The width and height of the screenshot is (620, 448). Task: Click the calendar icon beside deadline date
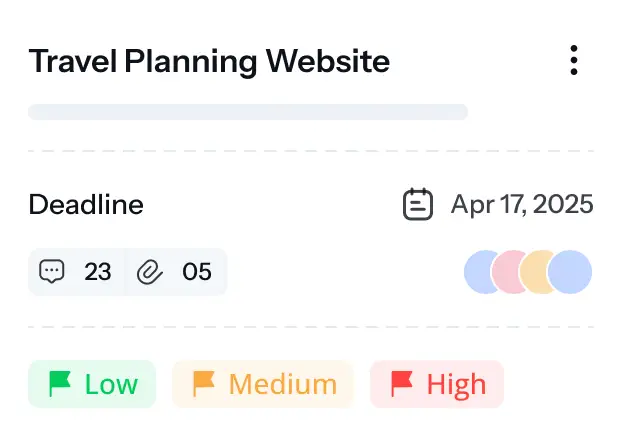[x=418, y=204]
